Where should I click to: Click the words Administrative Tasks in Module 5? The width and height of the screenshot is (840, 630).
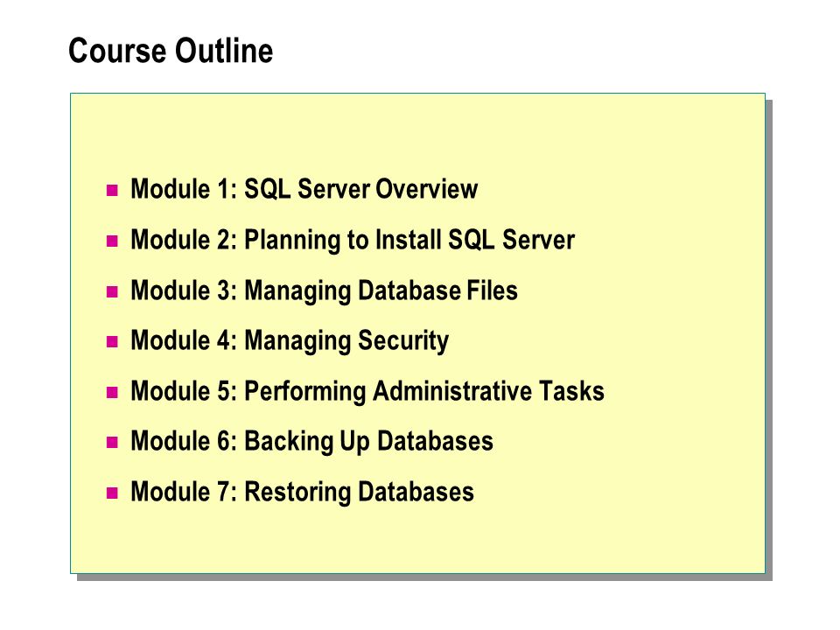click(x=488, y=391)
